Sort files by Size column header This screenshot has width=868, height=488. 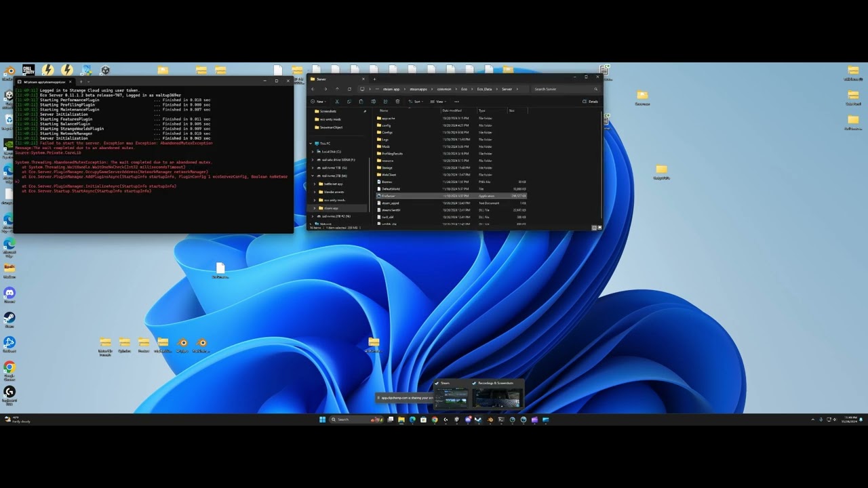pyautogui.click(x=517, y=110)
